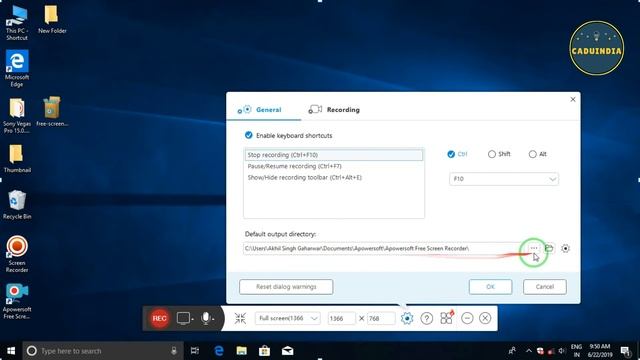The width and height of the screenshot is (640, 360).
Task: Click the taskbar search box
Action: [102, 351]
